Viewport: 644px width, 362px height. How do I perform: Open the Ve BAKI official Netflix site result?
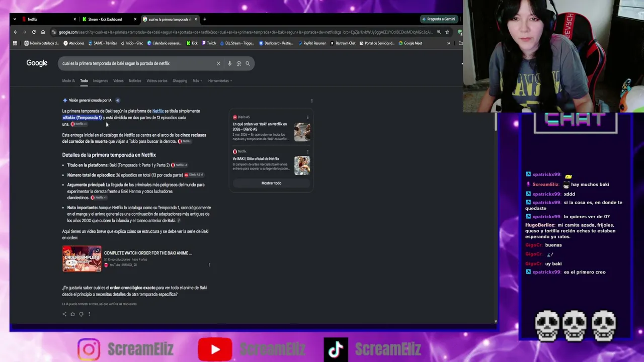(x=256, y=159)
